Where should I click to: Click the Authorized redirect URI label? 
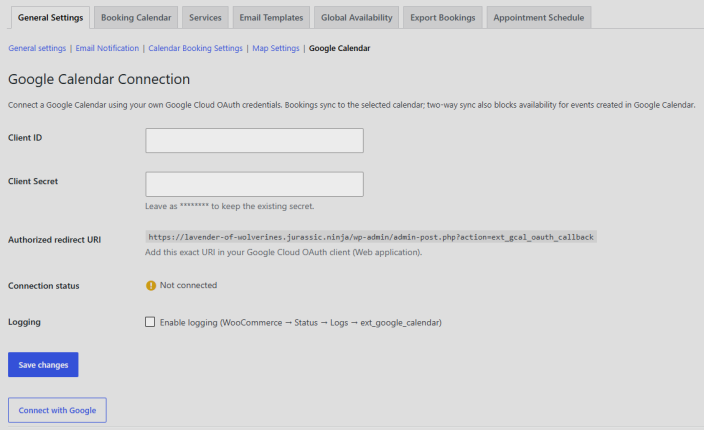point(54,240)
